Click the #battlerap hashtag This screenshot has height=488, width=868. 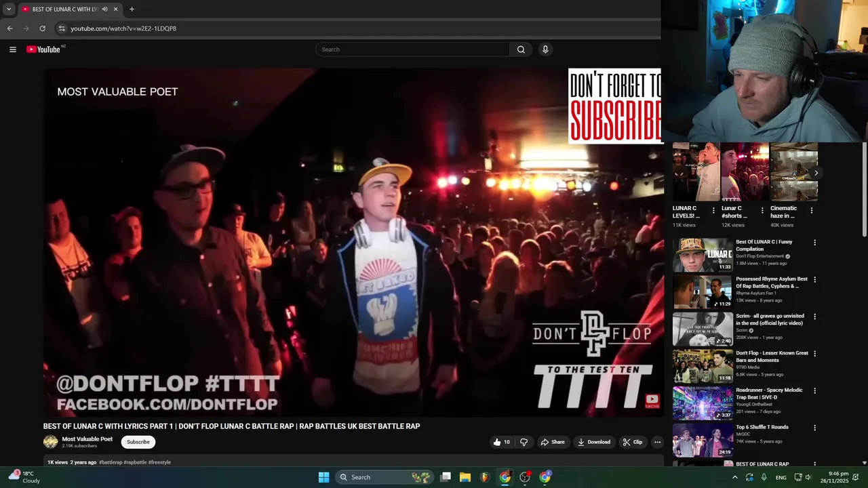111,462
